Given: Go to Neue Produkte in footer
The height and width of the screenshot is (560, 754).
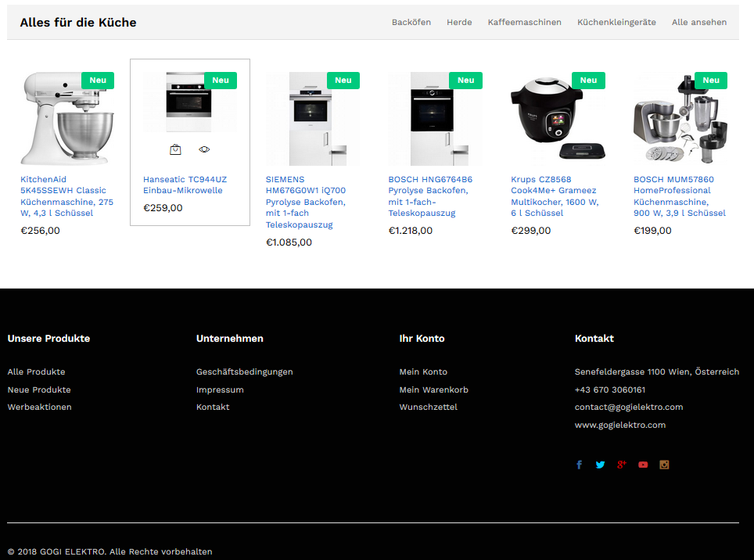Looking at the screenshot, I should (x=39, y=389).
